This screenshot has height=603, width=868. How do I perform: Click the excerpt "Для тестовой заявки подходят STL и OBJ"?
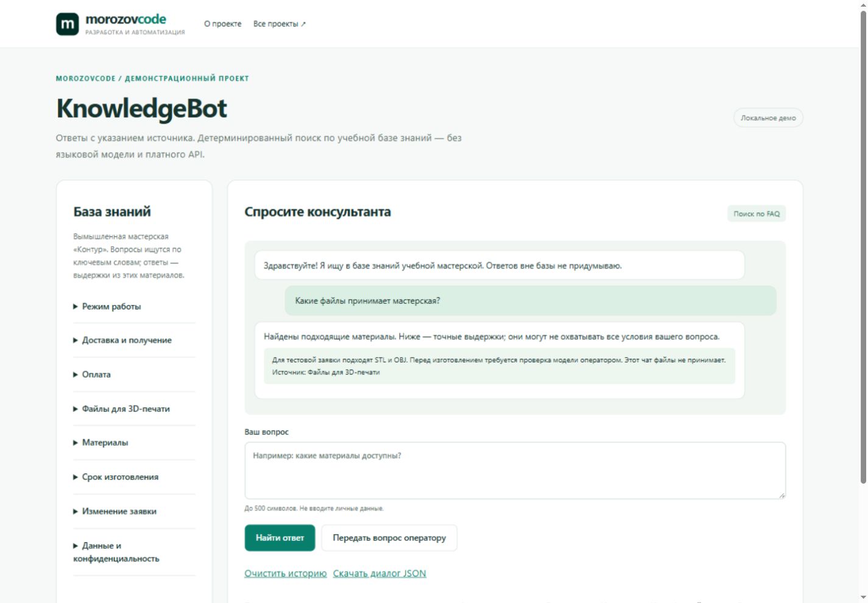(499, 360)
